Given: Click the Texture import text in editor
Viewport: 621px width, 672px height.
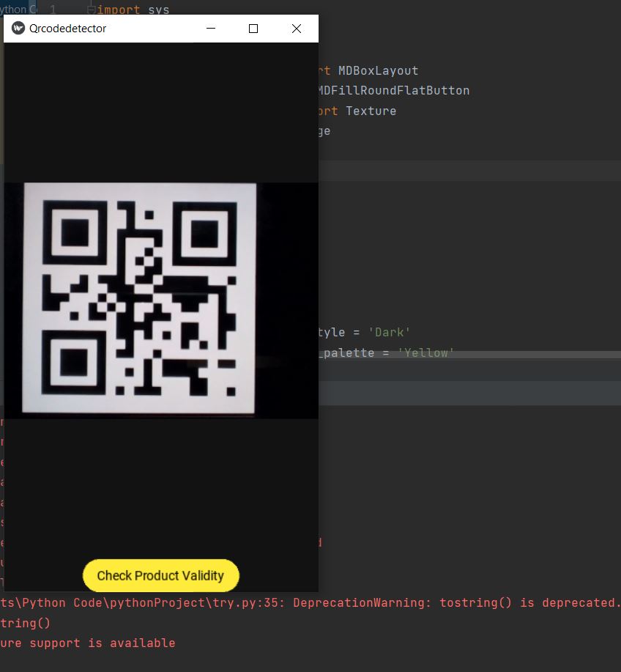Looking at the screenshot, I should click(x=371, y=111).
